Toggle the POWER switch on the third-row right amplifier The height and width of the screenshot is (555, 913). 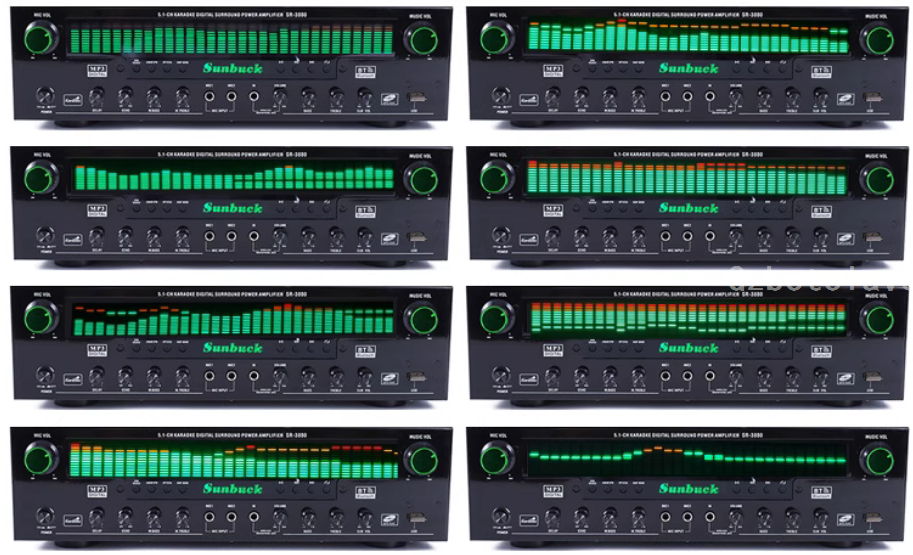(501, 374)
